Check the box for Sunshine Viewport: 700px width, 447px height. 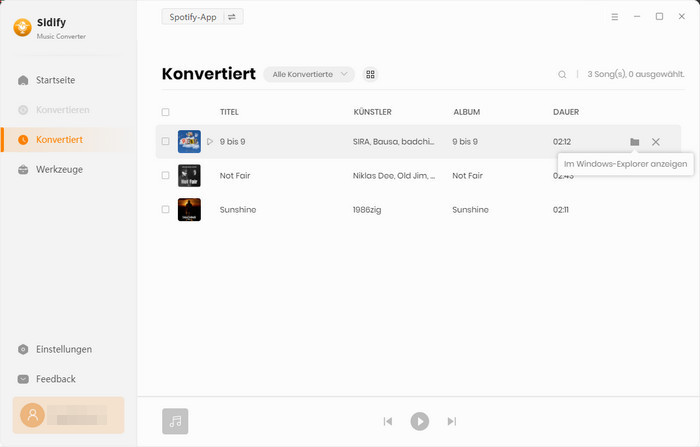[166, 209]
